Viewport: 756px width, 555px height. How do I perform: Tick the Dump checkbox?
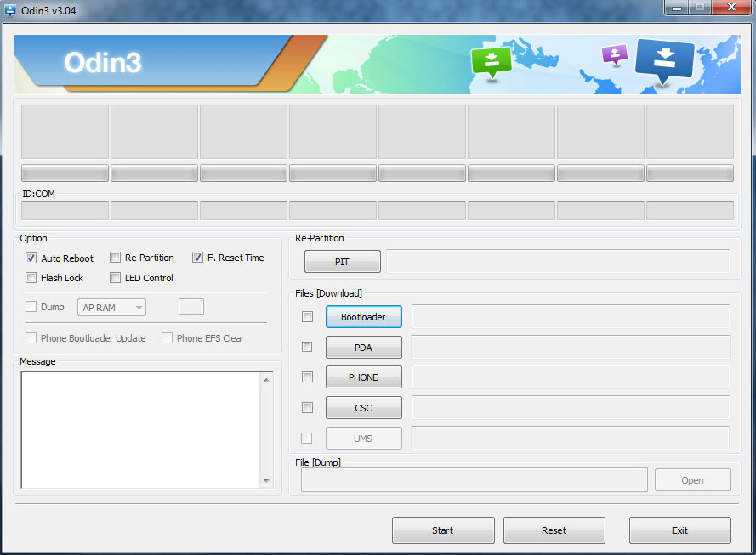pyautogui.click(x=31, y=307)
